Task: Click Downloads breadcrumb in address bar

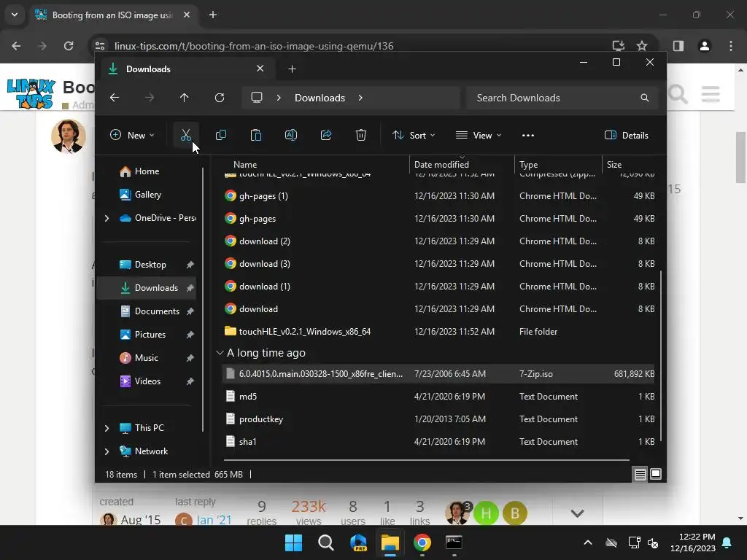Action: (x=320, y=98)
